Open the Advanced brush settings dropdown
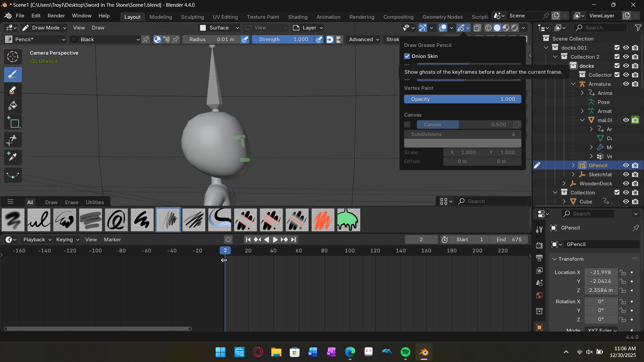The width and height of the screenshot is (644, 362). (364, 40)
